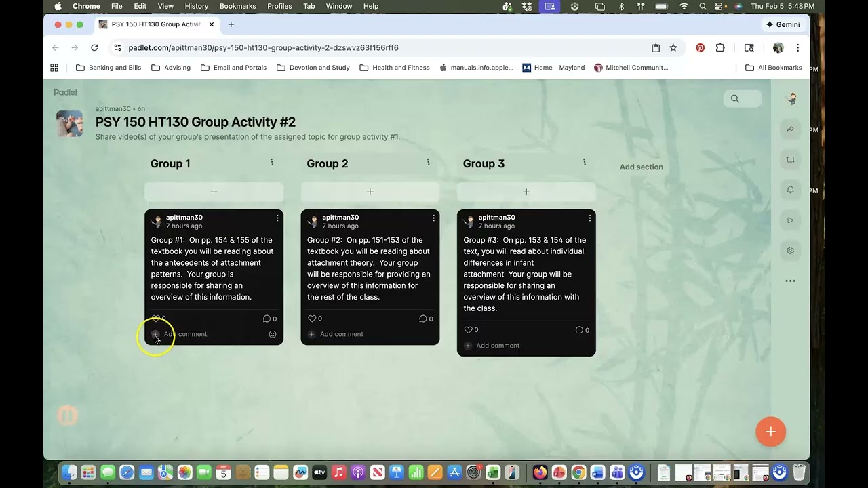Open the History menu
The image size is (868, 488).
(197, 6)
